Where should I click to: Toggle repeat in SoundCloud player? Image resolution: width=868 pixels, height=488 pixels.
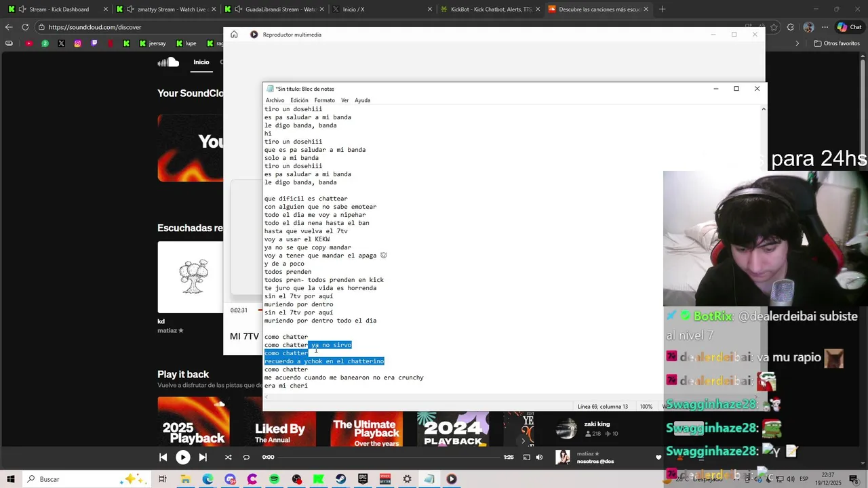pyautogui.click(x=246, y=457)
